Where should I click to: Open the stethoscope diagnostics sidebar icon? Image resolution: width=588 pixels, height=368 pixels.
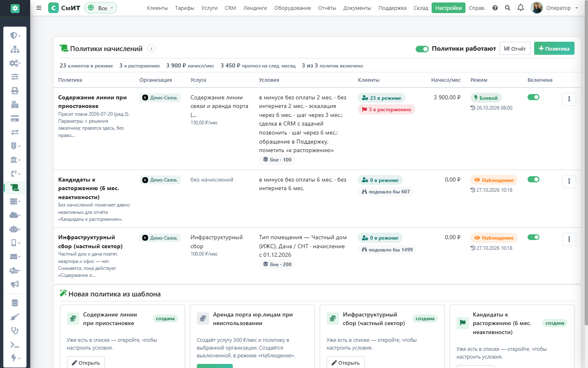point(15,331)
